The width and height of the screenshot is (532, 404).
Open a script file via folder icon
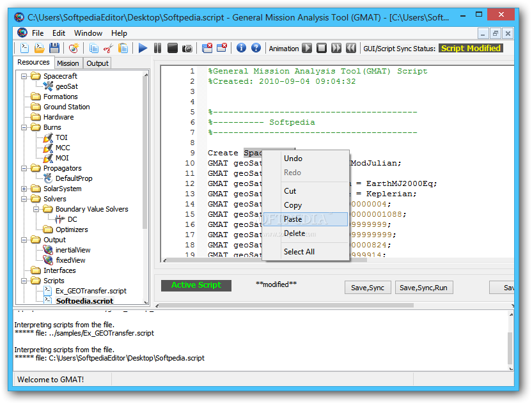[x=40, y=48]
